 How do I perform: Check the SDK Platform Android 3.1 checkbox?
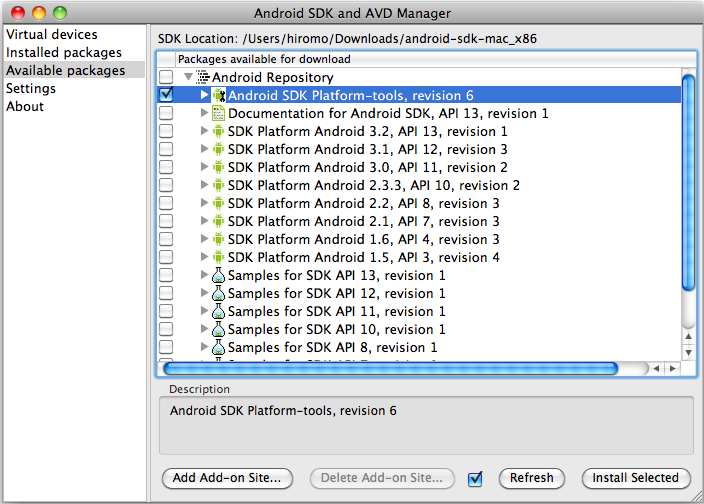166,149
